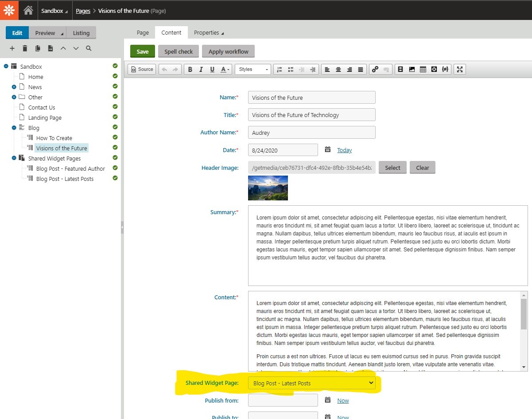Insert a bulleted list
The width and height of the screenshot is (532, 419).
point(291,69)
